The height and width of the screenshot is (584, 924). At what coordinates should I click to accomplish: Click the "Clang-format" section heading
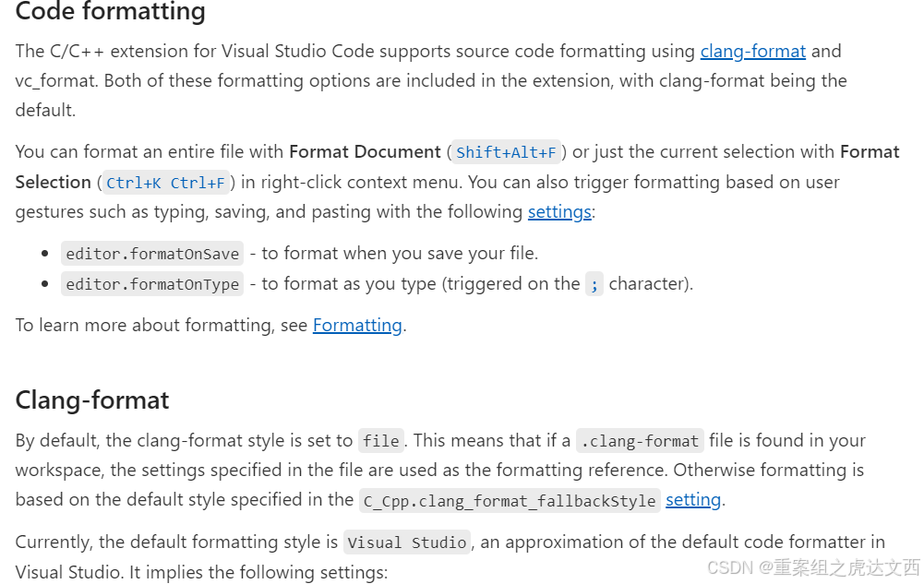[92, 400]
